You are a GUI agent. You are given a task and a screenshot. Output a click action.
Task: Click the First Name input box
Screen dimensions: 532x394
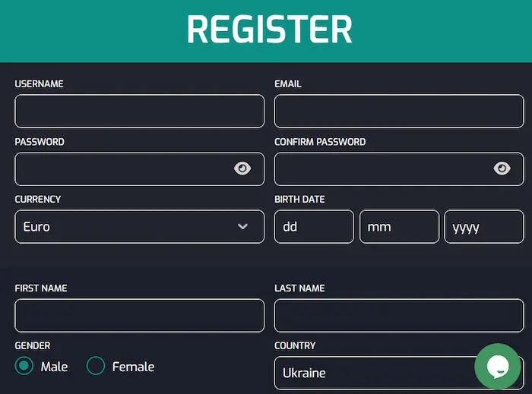pos(139,315)
